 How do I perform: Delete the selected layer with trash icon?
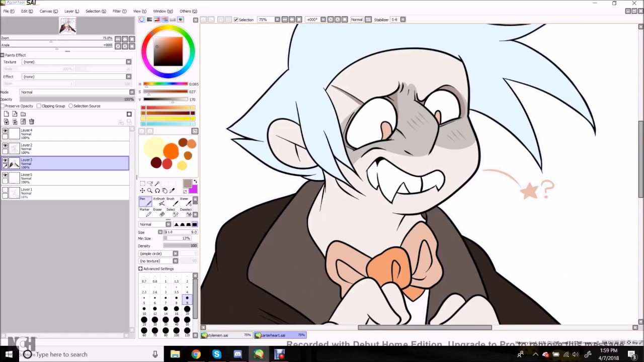(x=32, y=122)
